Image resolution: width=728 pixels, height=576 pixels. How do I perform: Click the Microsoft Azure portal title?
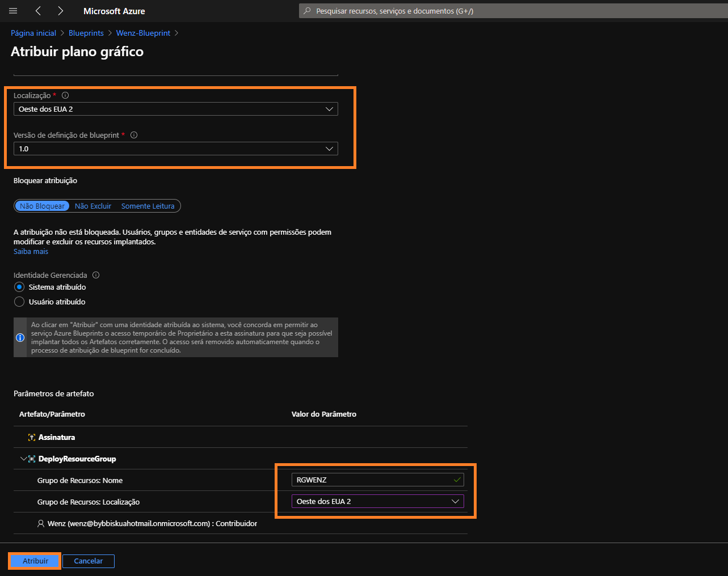(x=114, y=11)
